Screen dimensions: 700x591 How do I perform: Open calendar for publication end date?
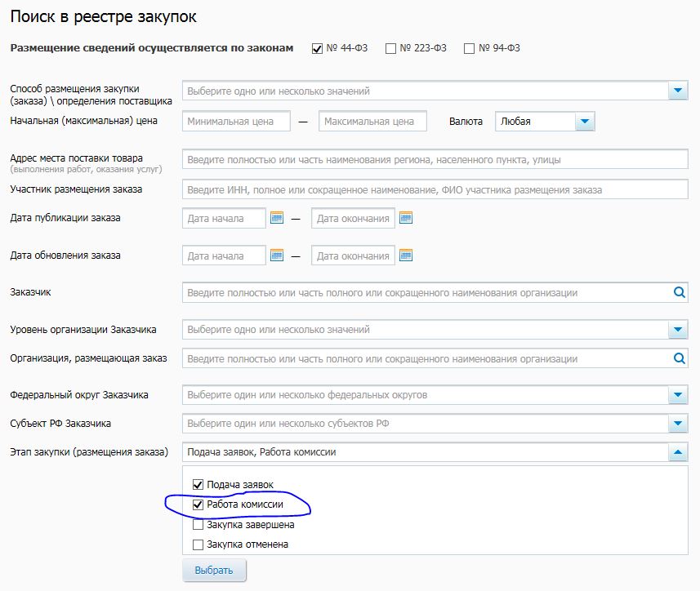pyautogui.click(x=406, y=218)
